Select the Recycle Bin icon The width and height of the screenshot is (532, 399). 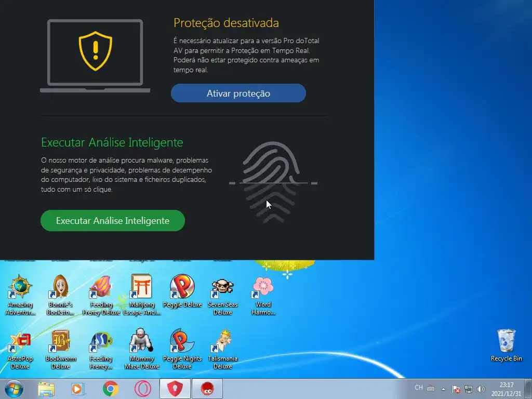506,345
